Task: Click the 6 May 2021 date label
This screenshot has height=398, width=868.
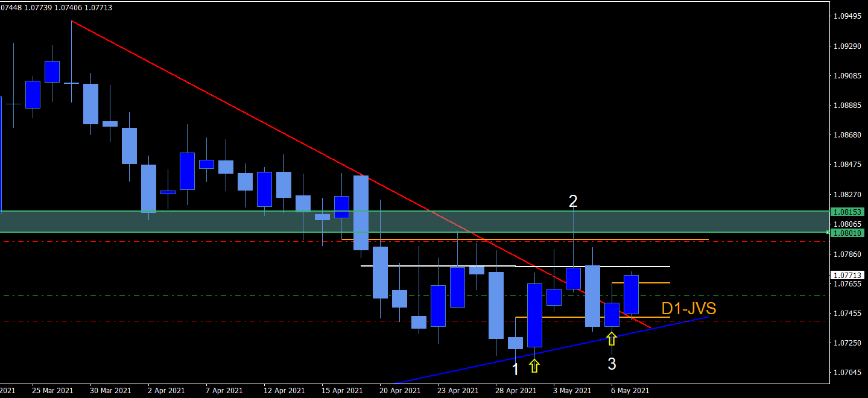Action: coord(630,391)
